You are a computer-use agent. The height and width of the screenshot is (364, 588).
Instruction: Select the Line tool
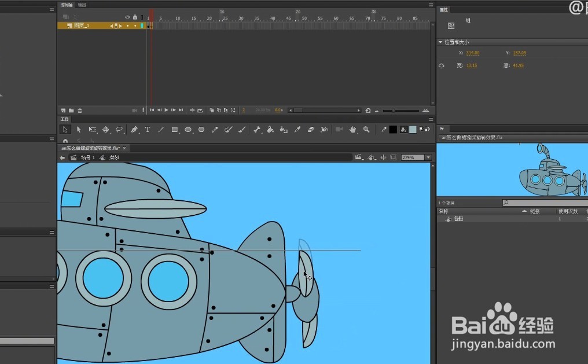coord(161,129)
